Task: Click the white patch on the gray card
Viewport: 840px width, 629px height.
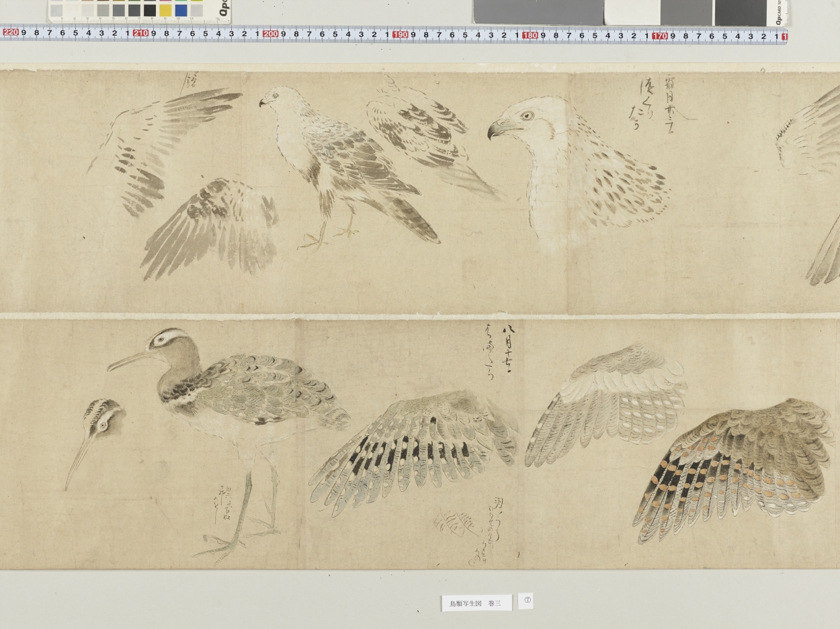Action: pos(632,12)
